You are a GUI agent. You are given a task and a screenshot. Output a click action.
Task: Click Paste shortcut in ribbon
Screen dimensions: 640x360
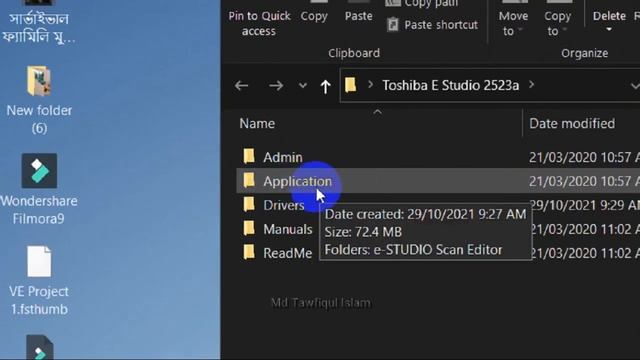pyautogui.click(x=441, y=25)
